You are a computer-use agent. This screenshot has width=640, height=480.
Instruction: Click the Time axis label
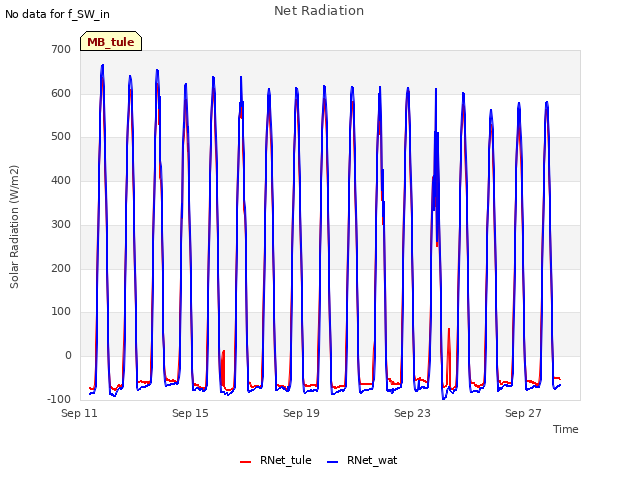[x=566, y=429]
